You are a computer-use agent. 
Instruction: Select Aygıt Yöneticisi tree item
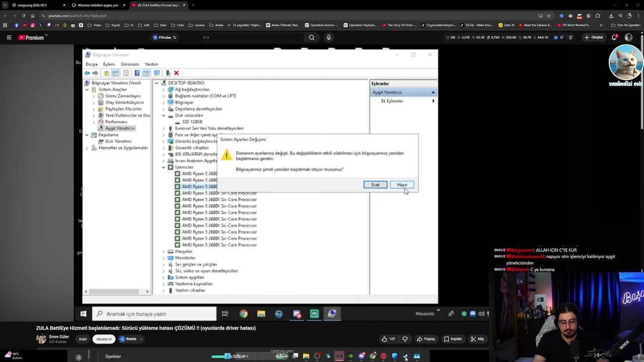point(120,128)
